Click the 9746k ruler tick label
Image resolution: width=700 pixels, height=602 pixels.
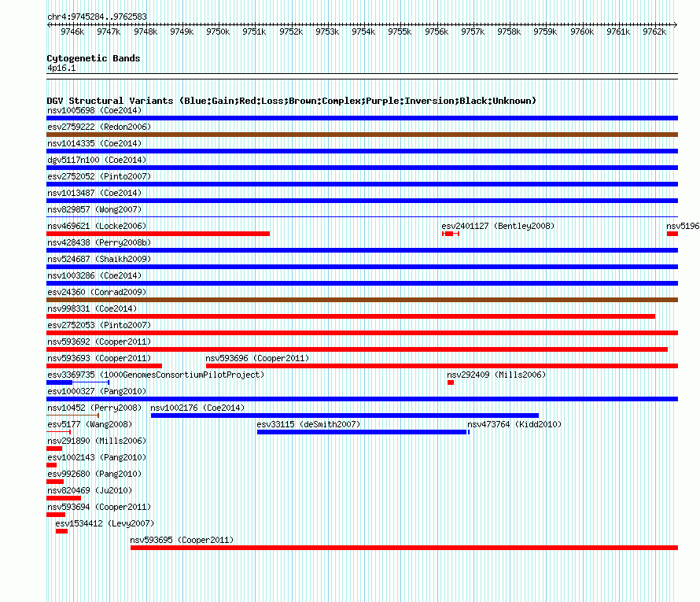tap(72, 31)
